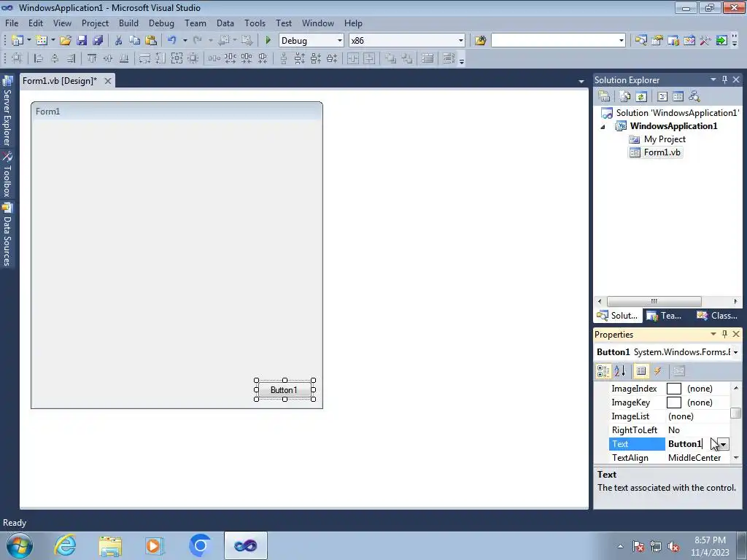Image resolution: width=747 pixels, height=560 pixels.
Task: Toggle auto-hide pin on Solution Explorer
Action: coord(724,79)
